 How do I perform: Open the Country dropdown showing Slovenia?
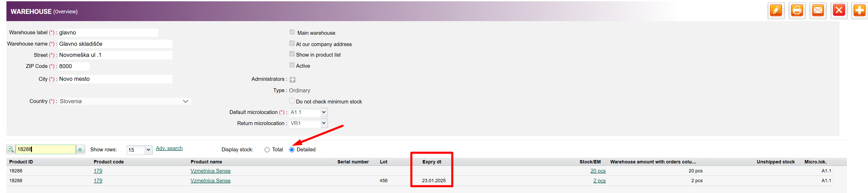125,101
